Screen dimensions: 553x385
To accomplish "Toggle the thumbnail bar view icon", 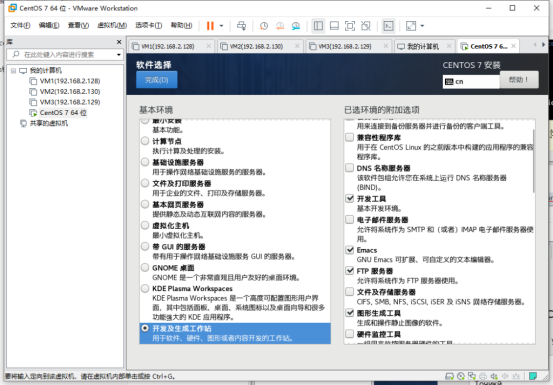I will pyautogui.click(x=334, y=26).
